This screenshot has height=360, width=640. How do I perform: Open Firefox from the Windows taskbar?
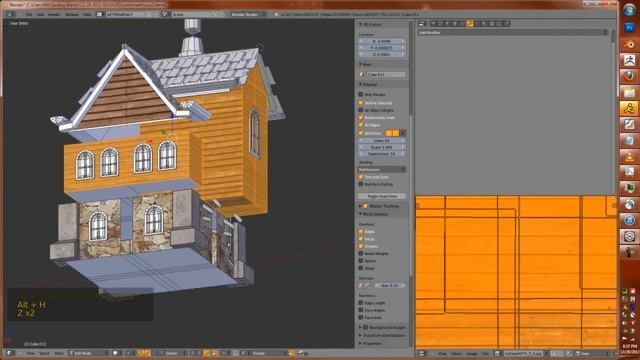coord(629,76)
